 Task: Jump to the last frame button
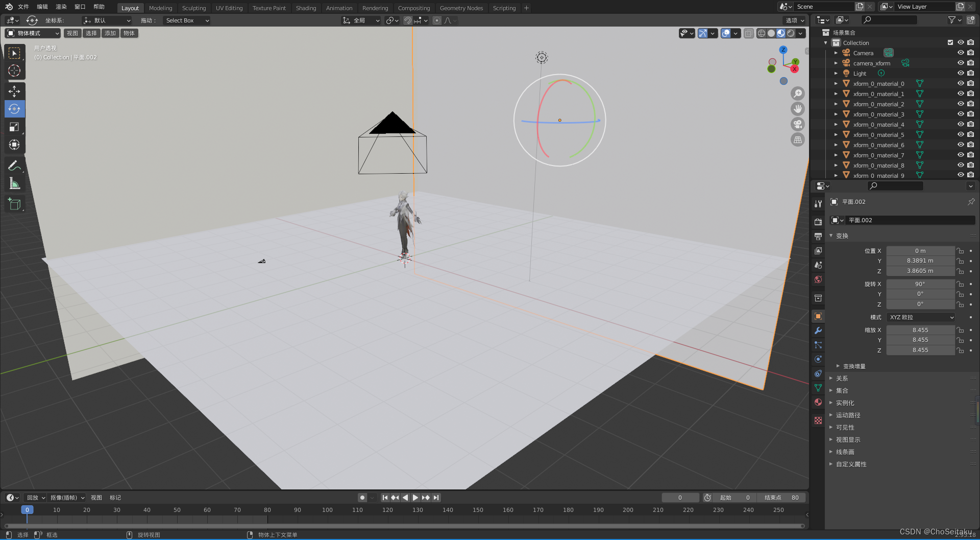pyautogui.click(x=436, y=498)
